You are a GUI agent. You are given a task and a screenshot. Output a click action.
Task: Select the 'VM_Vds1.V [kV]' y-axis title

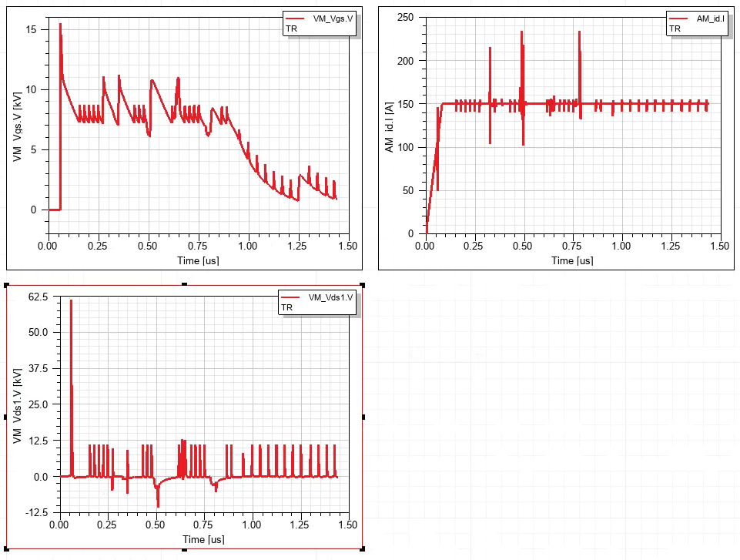point(18,406)
